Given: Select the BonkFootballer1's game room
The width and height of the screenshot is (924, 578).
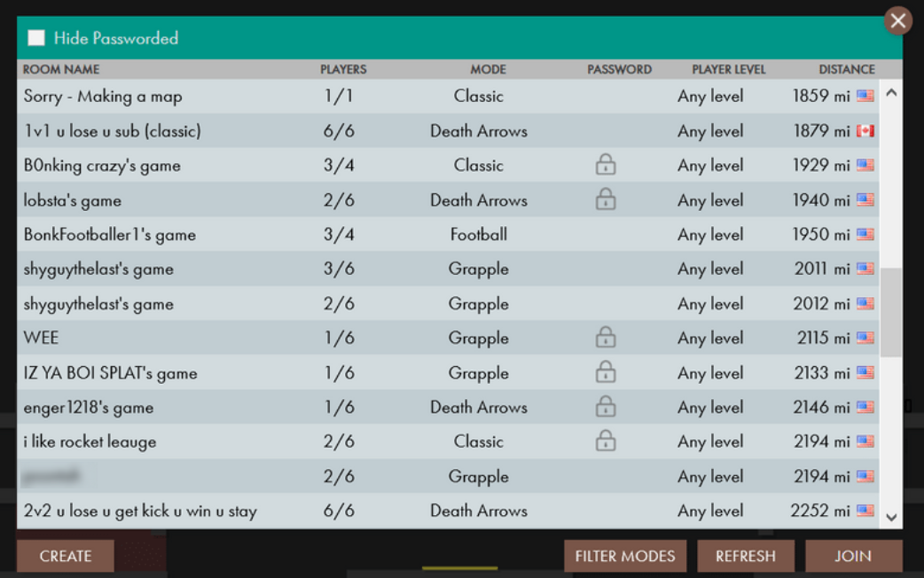Looking at the screenshot, I should [x=110, y=235].
